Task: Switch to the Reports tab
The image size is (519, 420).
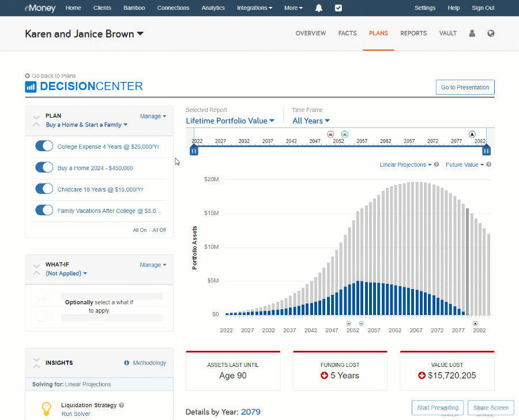Action: (413, 33)
